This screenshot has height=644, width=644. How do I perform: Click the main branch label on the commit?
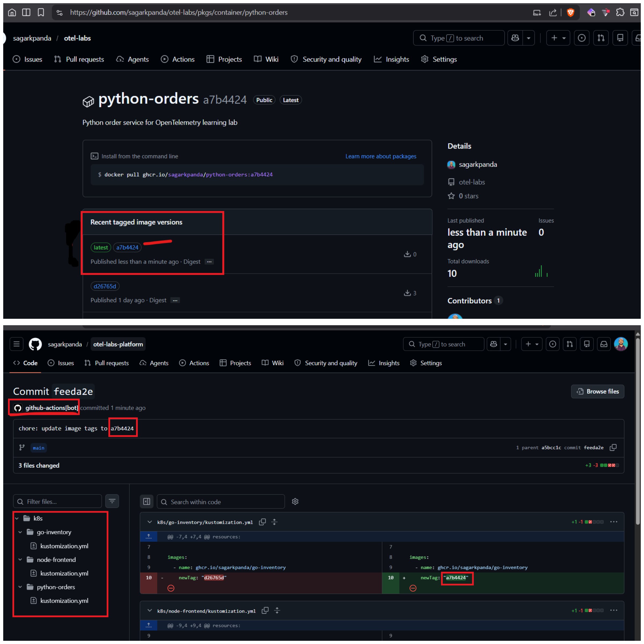pyautogui.click(x=39, y=448)
